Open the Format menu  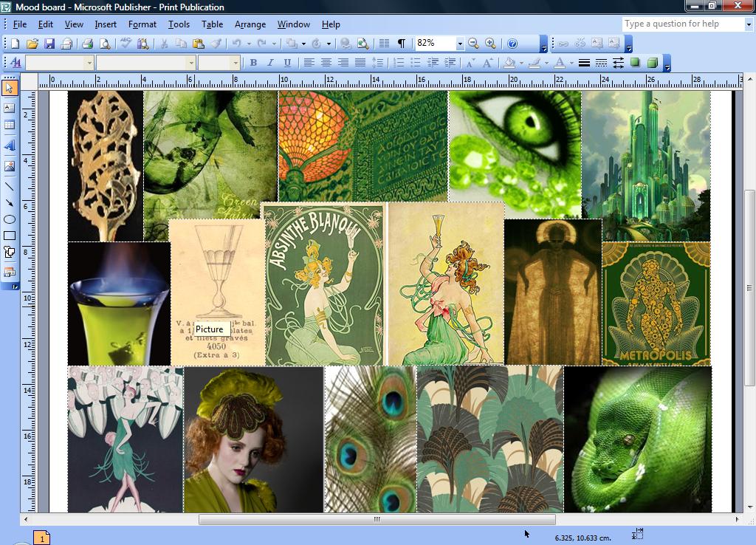pyautogui.click(x=142, y=24)
